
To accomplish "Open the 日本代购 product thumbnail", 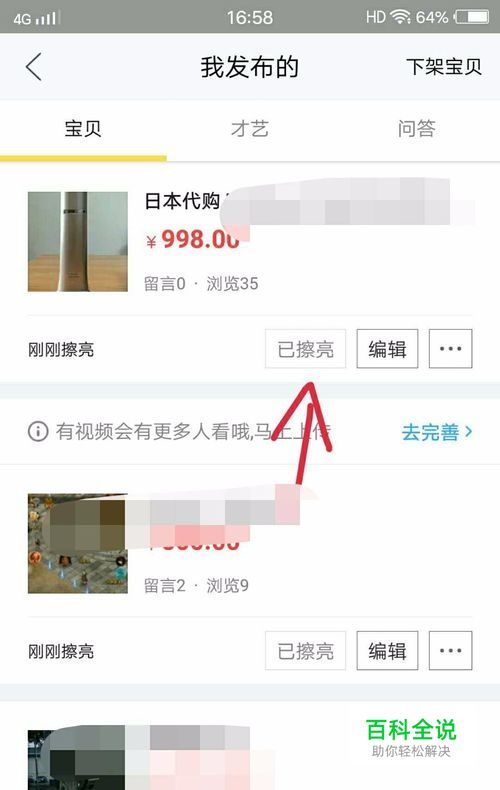I will [78, 241].
